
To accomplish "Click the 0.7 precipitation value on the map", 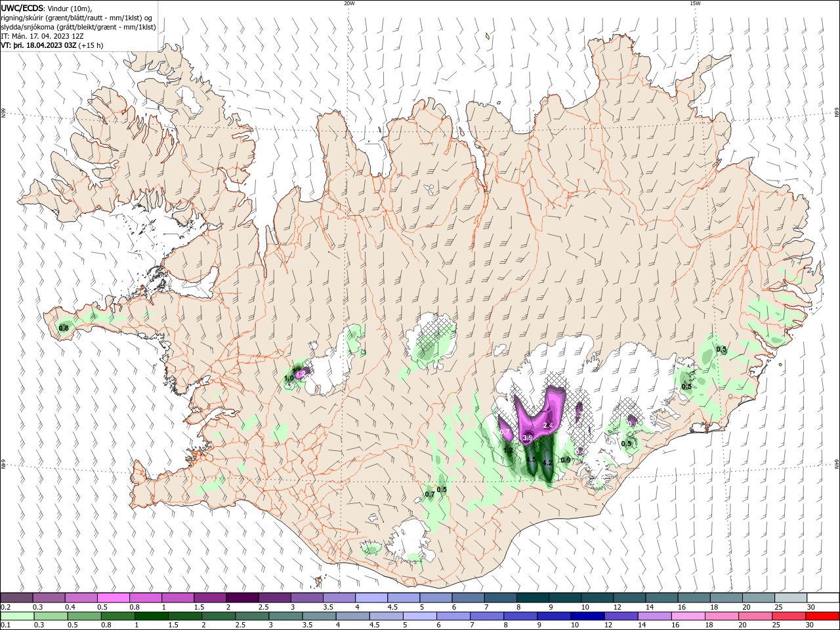I will pyautogui.click(x=430, y=494).
